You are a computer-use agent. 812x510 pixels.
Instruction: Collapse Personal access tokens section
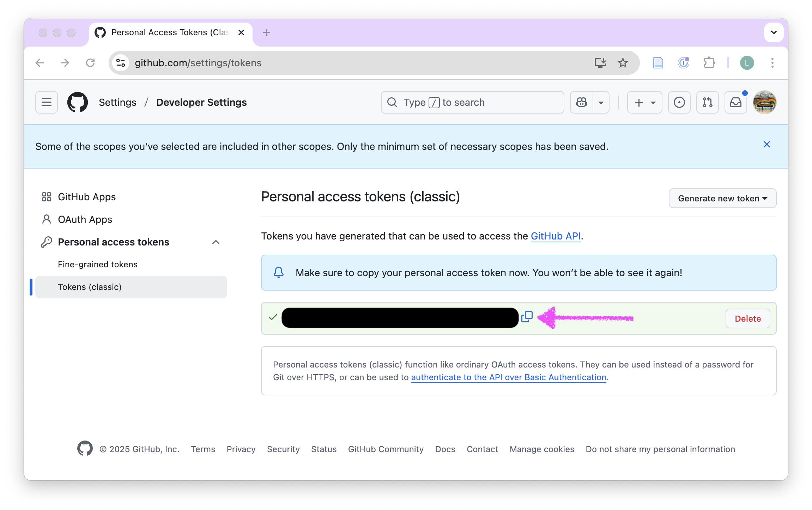pyautogui.click(x=216, y=242)
